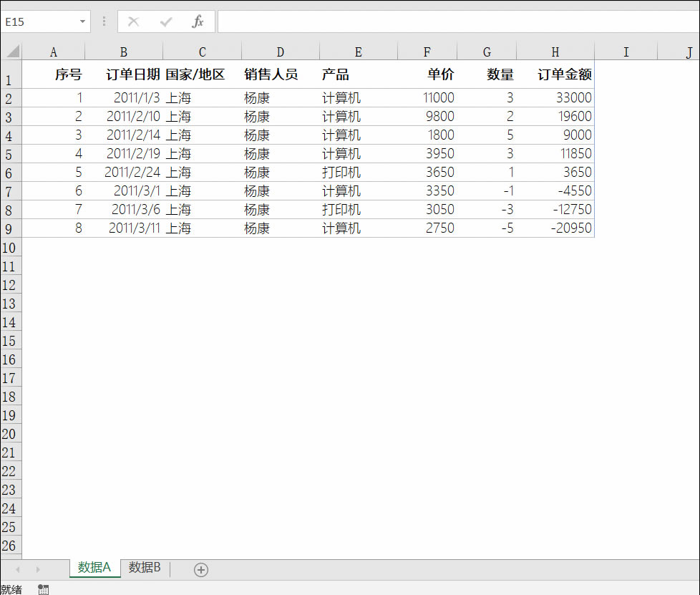Open the Name Box dropdown arrow

coord(82,21)
